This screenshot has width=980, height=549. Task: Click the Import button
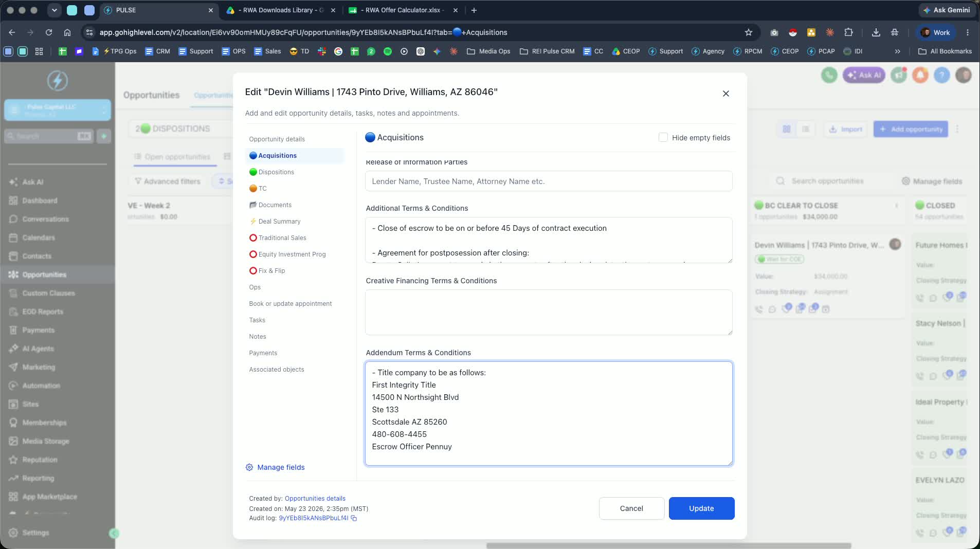pos(845,129)
